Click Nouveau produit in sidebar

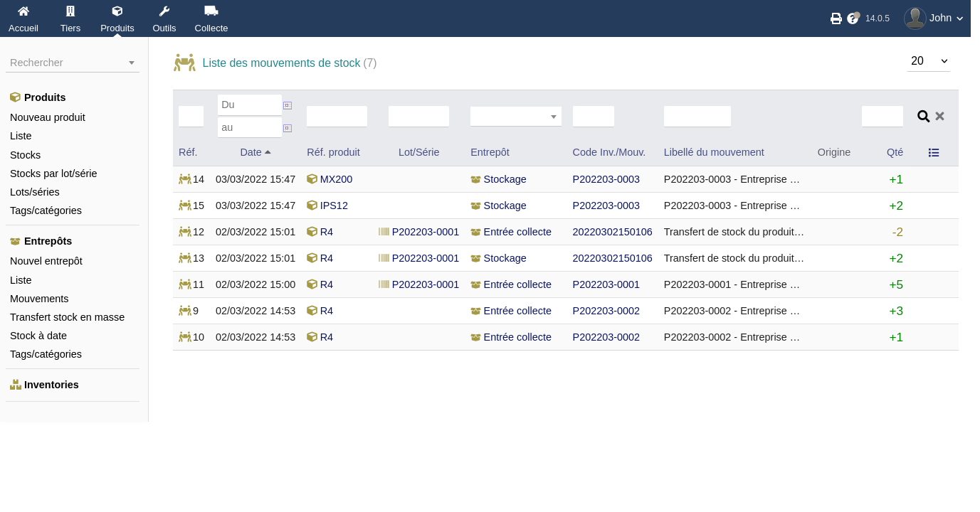pos(48,117)
